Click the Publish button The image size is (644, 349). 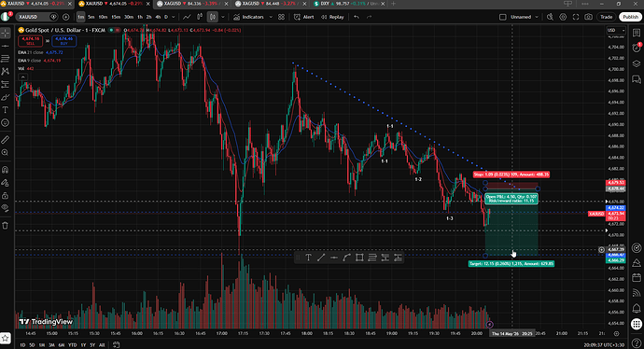click(630, 17)
